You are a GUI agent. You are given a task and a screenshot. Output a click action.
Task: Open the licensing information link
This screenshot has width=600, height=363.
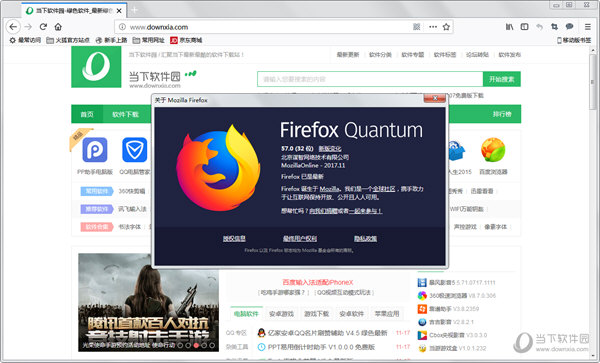point(234,238)
